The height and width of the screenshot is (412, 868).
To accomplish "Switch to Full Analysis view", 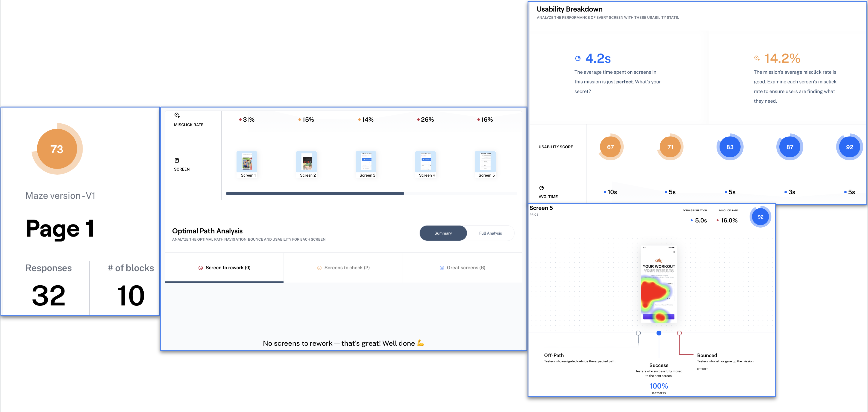I will [490, 233].
